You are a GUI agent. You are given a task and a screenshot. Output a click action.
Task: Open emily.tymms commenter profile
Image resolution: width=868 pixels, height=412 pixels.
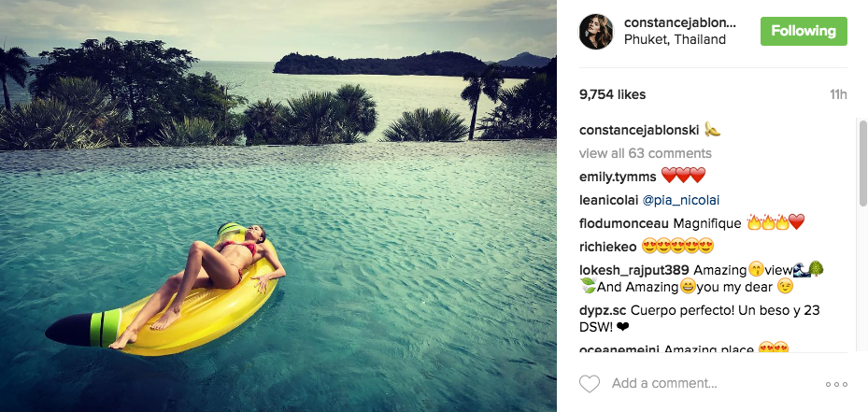click(x=618, y=178)
